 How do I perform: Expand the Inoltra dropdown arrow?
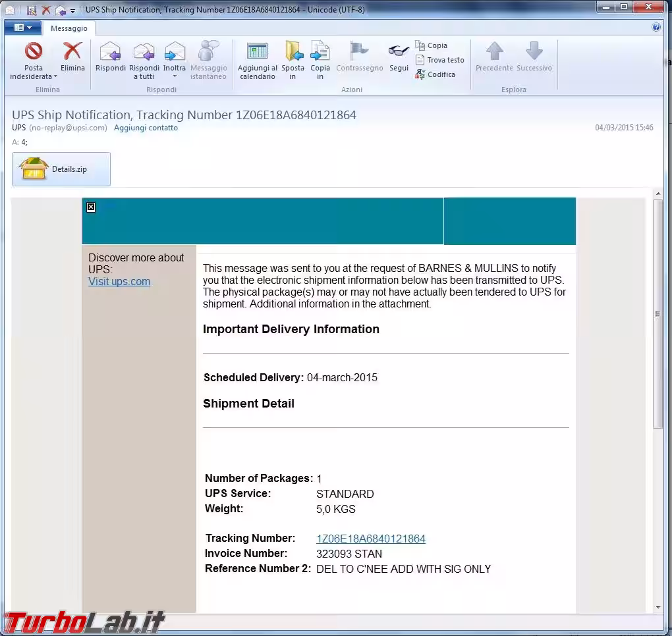pyautogui.click(x=175, y=76)
